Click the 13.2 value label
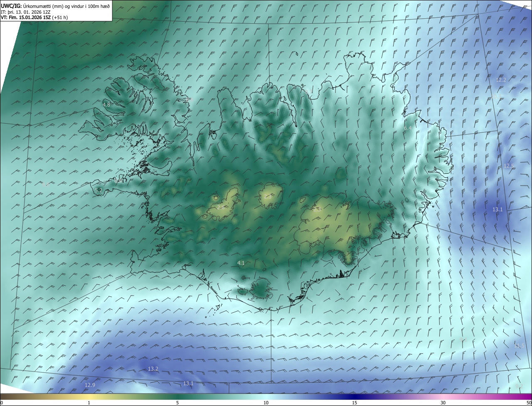Image resolution: width=532 pixels, height=406 pixels. [153, 369]
